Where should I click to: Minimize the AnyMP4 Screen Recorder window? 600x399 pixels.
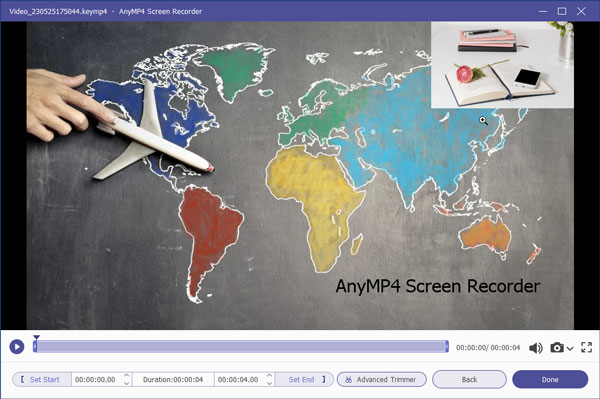point(543,11)
